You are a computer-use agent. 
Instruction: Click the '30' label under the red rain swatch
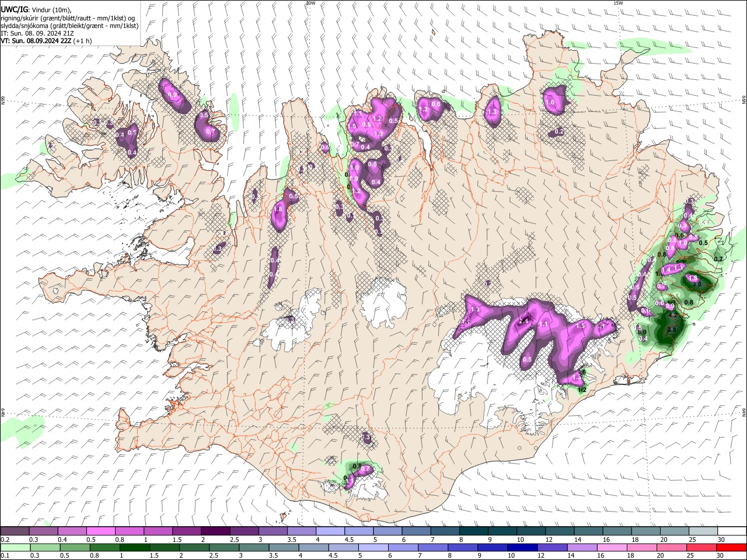pyautogui.click(x=721, y=556)
